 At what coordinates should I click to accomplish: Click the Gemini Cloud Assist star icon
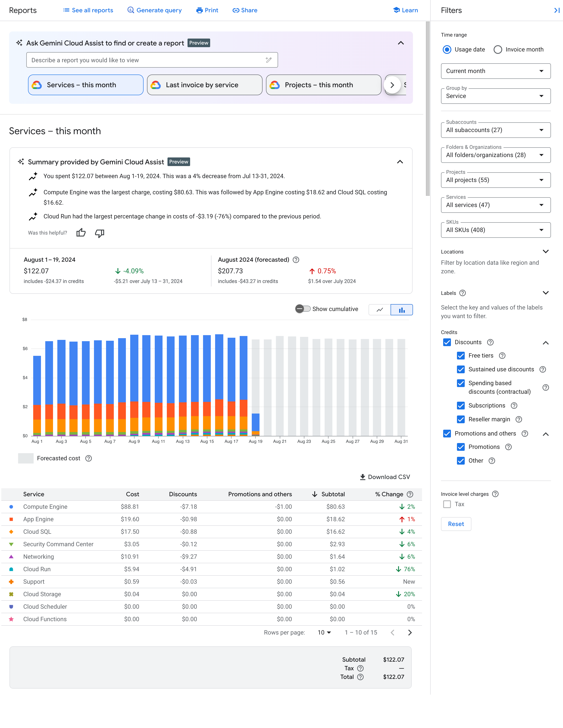click(21, 43)
